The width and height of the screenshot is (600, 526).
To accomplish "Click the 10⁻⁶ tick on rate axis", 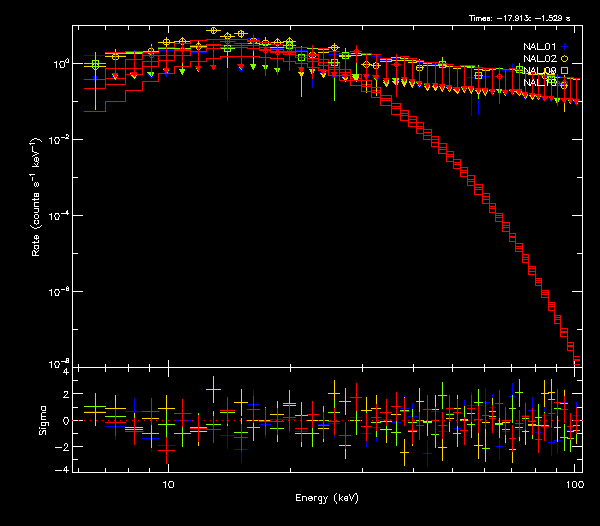I will click(x=58, y=292).
